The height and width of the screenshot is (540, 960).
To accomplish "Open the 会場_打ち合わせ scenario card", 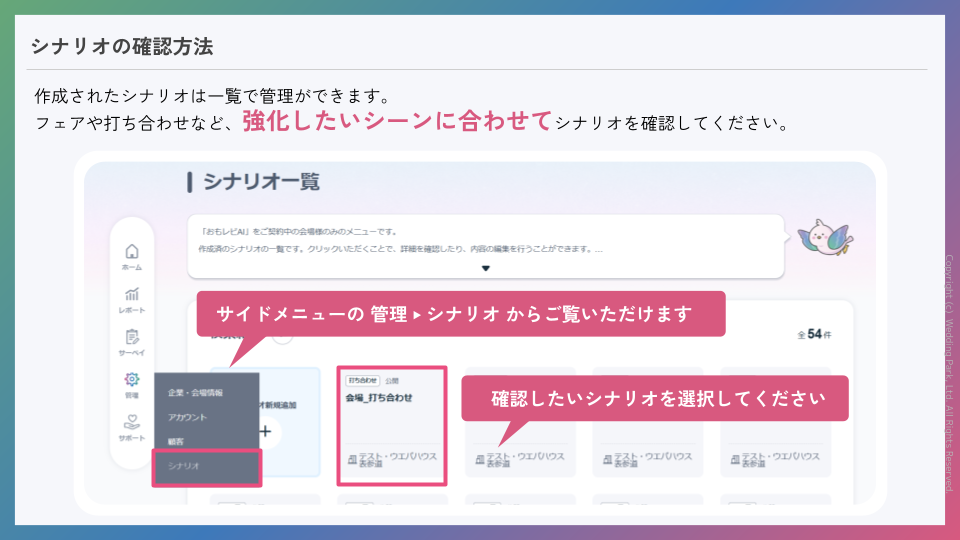I will click(391, 425).
